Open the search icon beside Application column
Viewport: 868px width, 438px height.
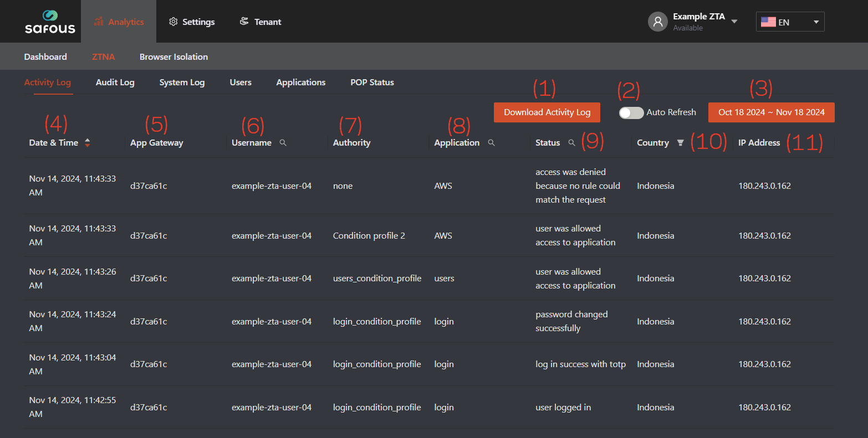(491, 142)
